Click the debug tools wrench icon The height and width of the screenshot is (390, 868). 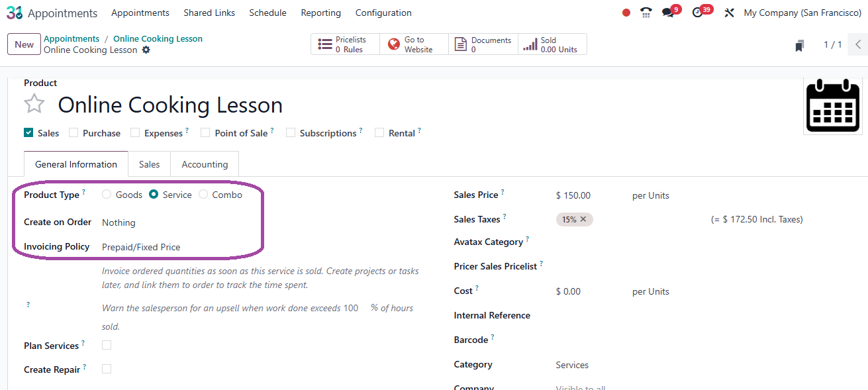(729, 13)
